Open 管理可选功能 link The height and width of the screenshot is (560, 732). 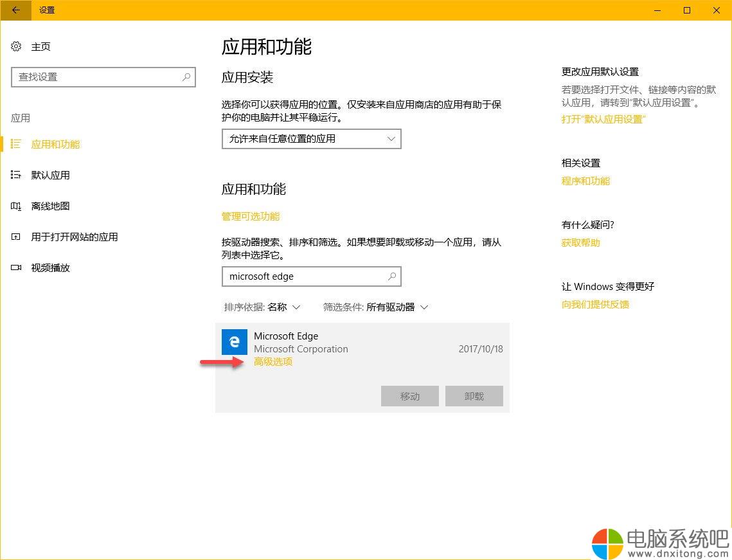tap(251, 216)
